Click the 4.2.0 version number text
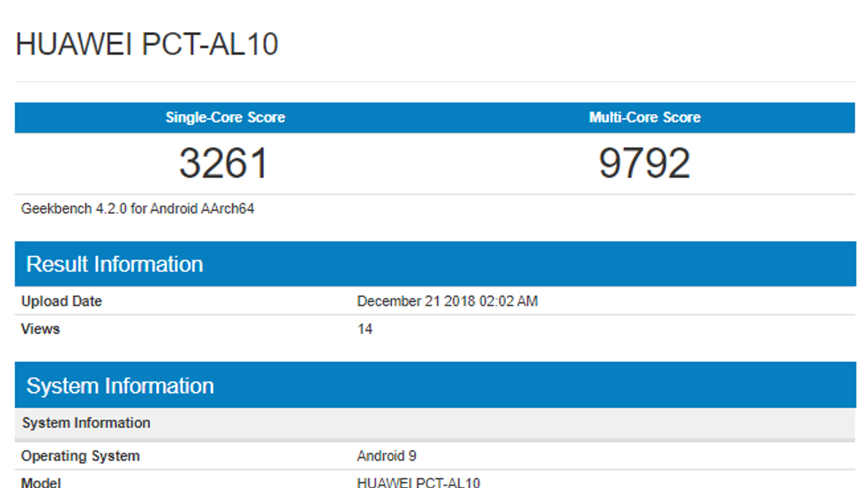Screen dimensions: 868x488 (111, 209)
